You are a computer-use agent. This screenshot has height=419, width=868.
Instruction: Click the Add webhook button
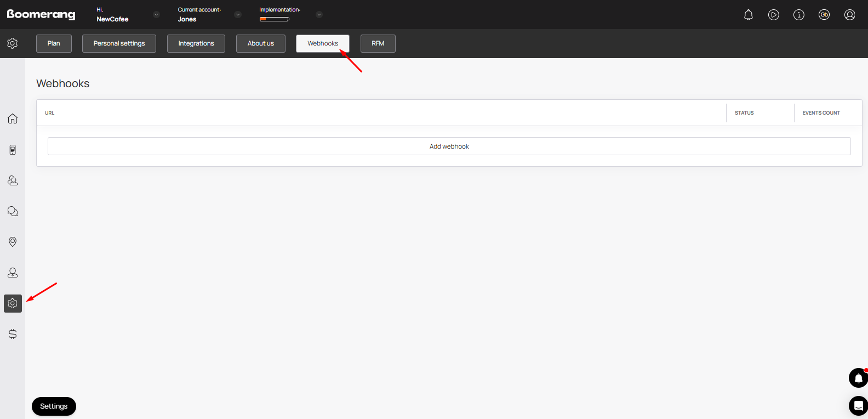[449, 146]
